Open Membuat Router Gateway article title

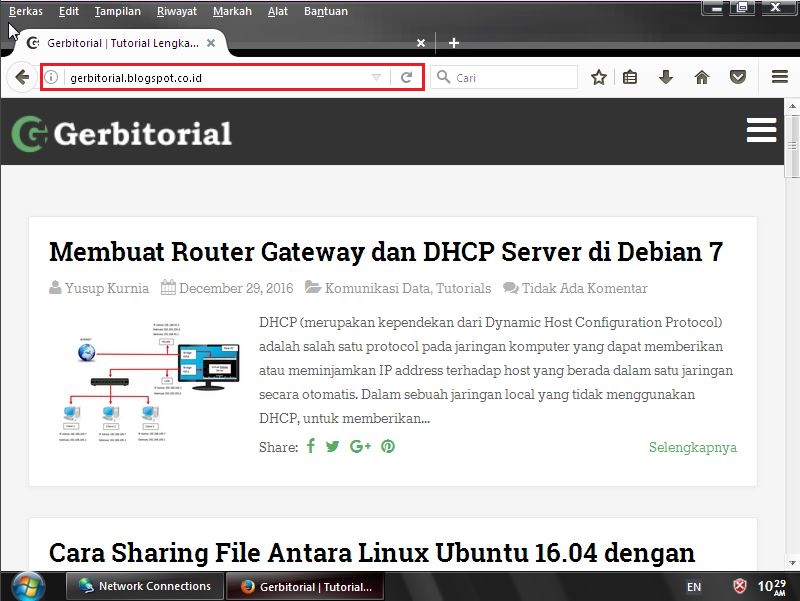pos(386,252)
